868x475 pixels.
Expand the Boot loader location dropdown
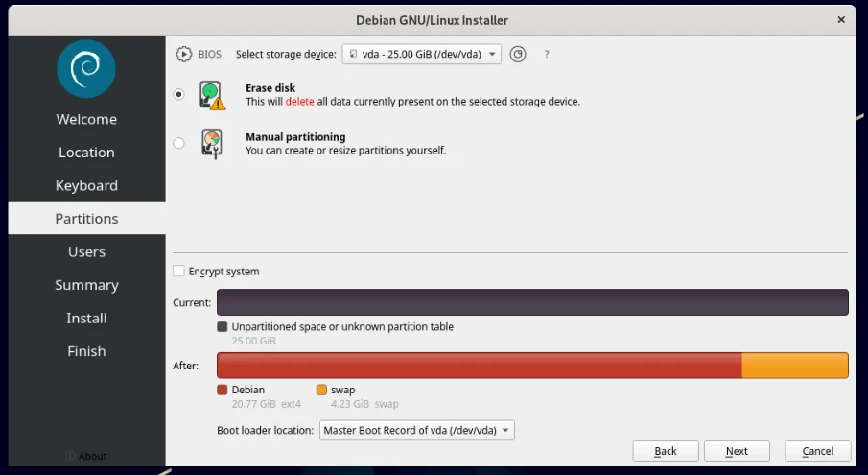[x=416, y=431]
